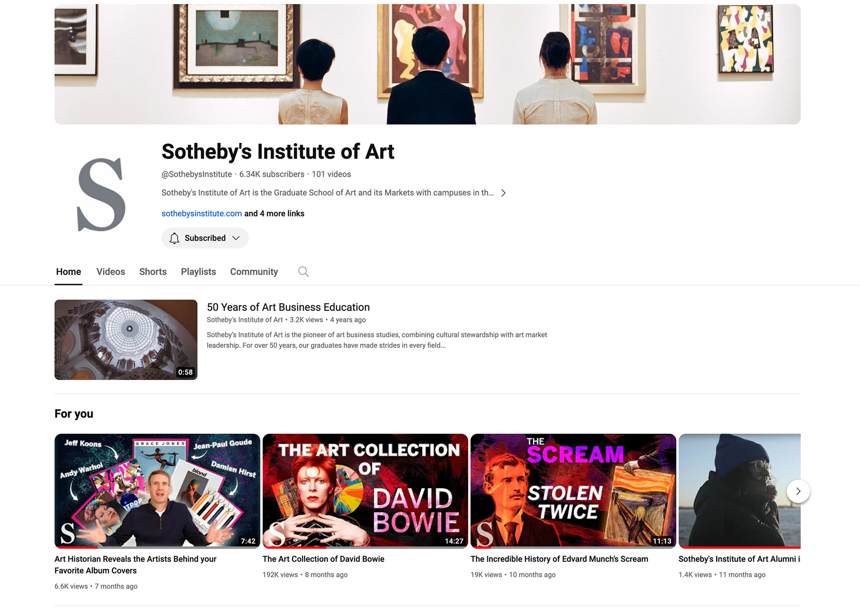
Task: Click title Sotheby's Institute of Art Alumni
Action: [740, 559]
